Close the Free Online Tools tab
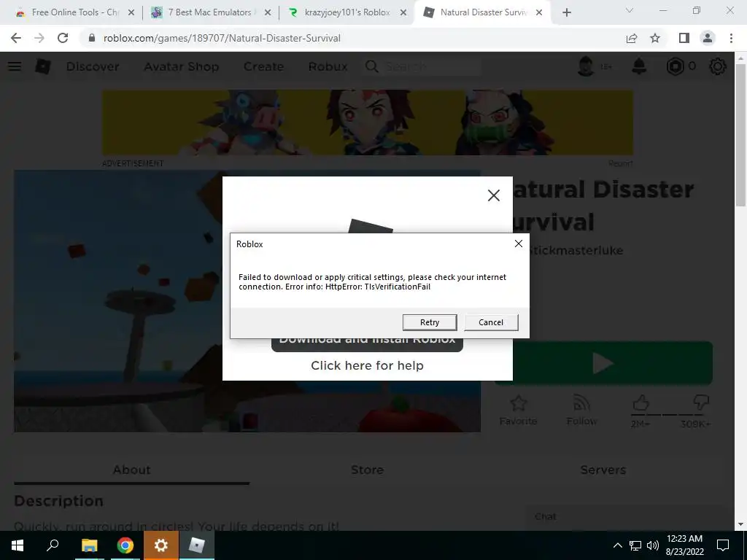The width and height of the screenshot is (747, 560). [131, 12]
